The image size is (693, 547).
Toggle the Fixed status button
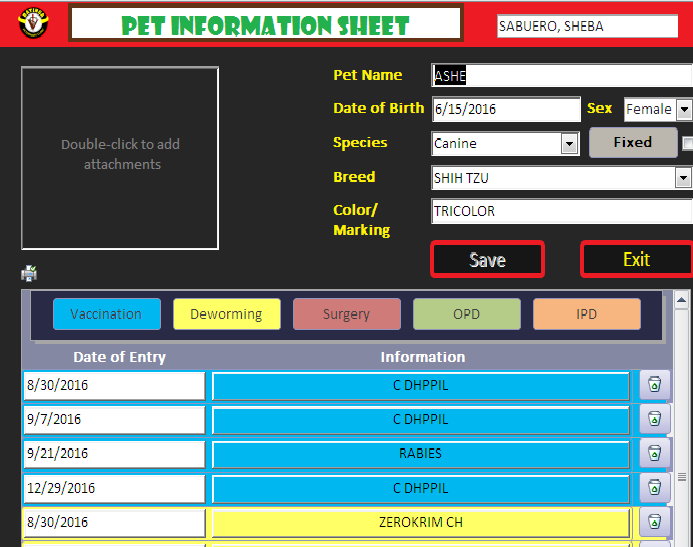[x=632, y=143]
